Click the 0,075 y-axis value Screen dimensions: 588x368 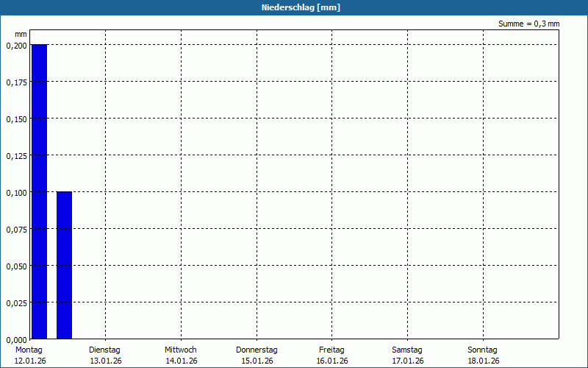pyautogui.click(x=17, y=230)
